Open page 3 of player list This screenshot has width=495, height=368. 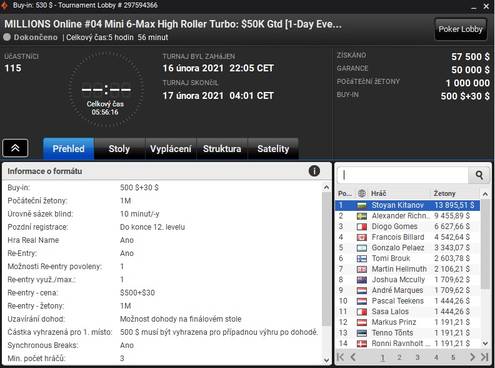(417, 357)
